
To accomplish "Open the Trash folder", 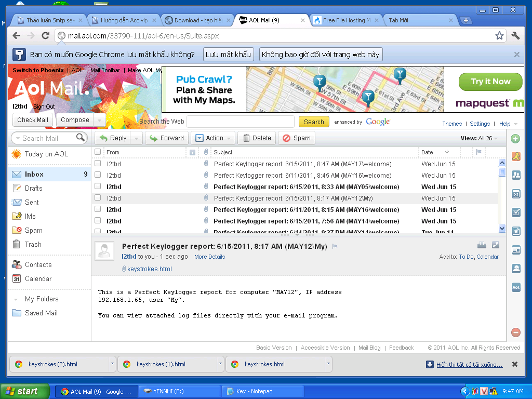I will (33, 244).
